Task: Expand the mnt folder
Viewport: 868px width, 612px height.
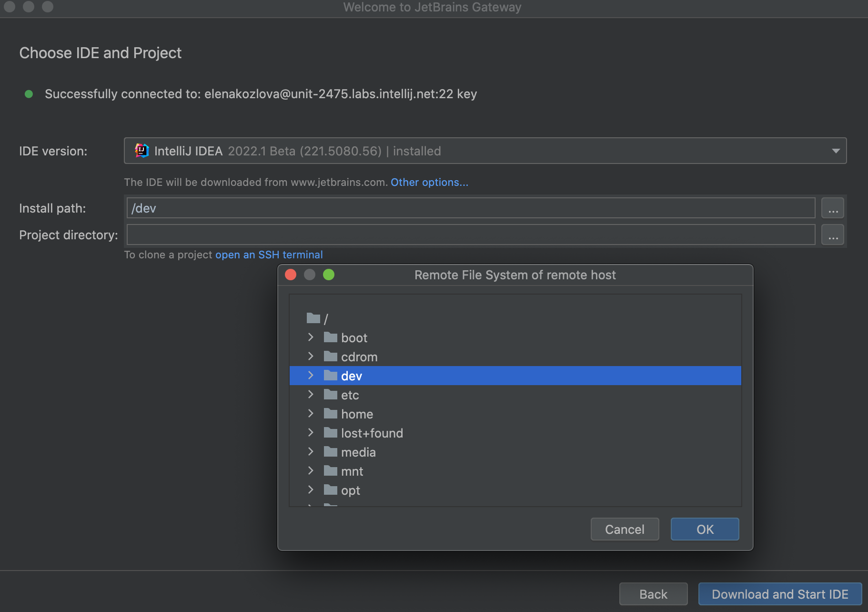Action: click(311, 470)
